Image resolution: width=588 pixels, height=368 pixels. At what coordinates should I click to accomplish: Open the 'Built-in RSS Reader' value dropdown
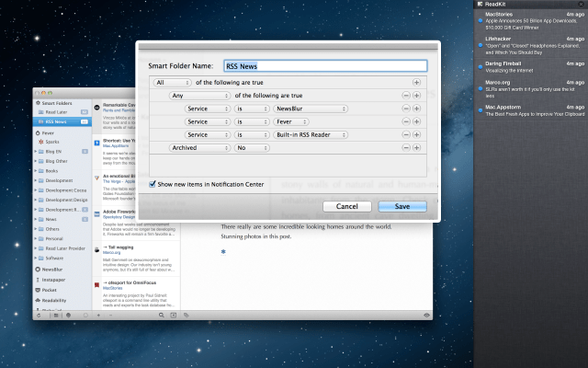[310, 134]
